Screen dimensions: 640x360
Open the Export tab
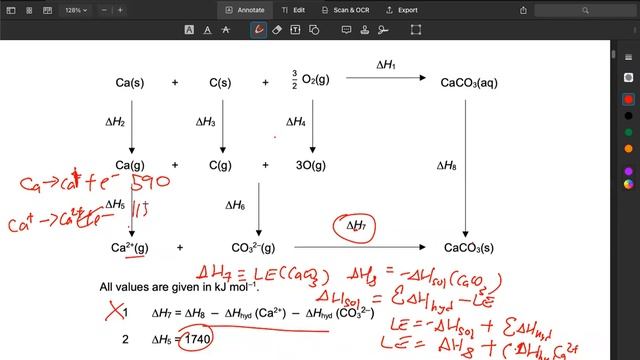pos(402,10)
